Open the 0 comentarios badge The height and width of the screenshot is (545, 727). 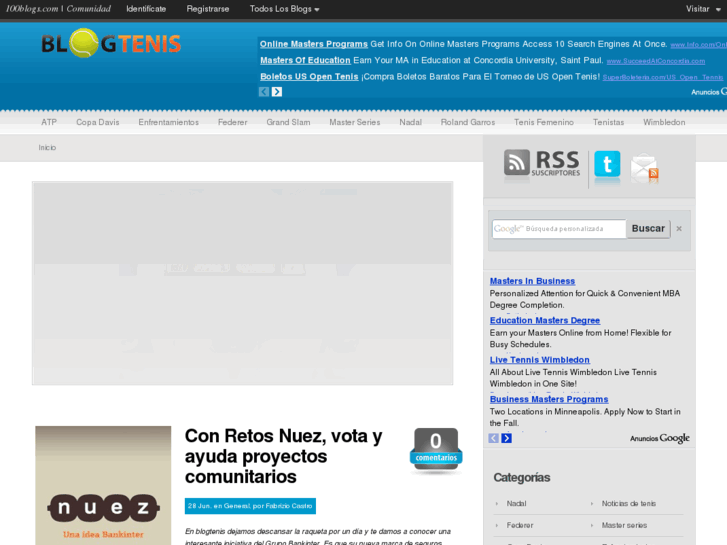coord(436,449)
